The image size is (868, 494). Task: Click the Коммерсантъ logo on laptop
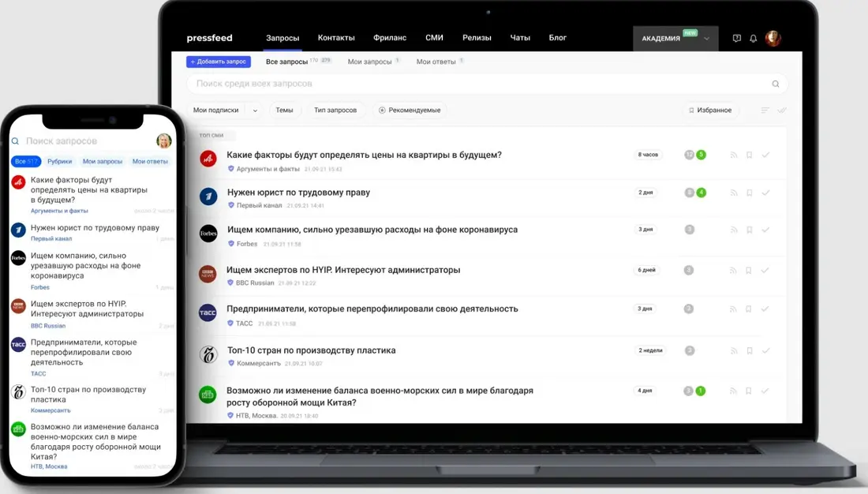[208, 354]
